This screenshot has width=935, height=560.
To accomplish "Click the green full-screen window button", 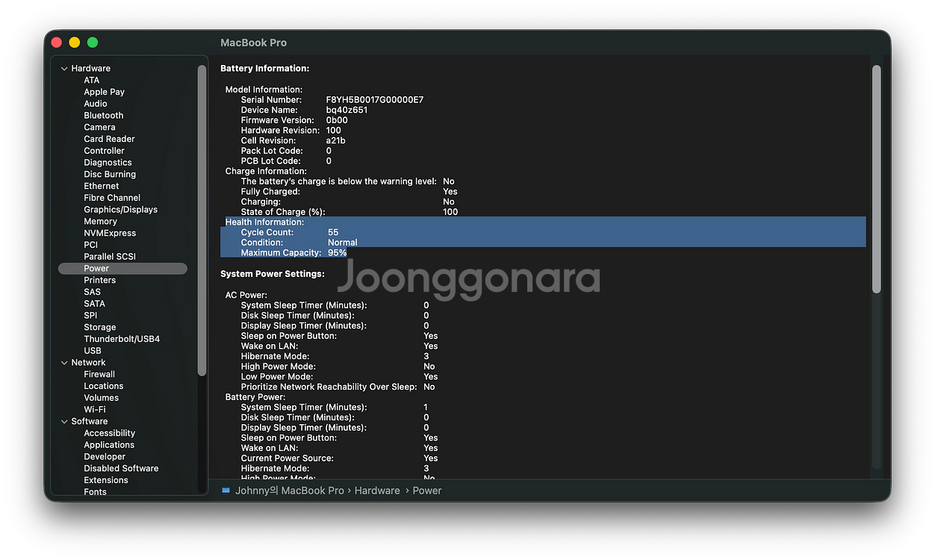I will click(x=93, y=43).
